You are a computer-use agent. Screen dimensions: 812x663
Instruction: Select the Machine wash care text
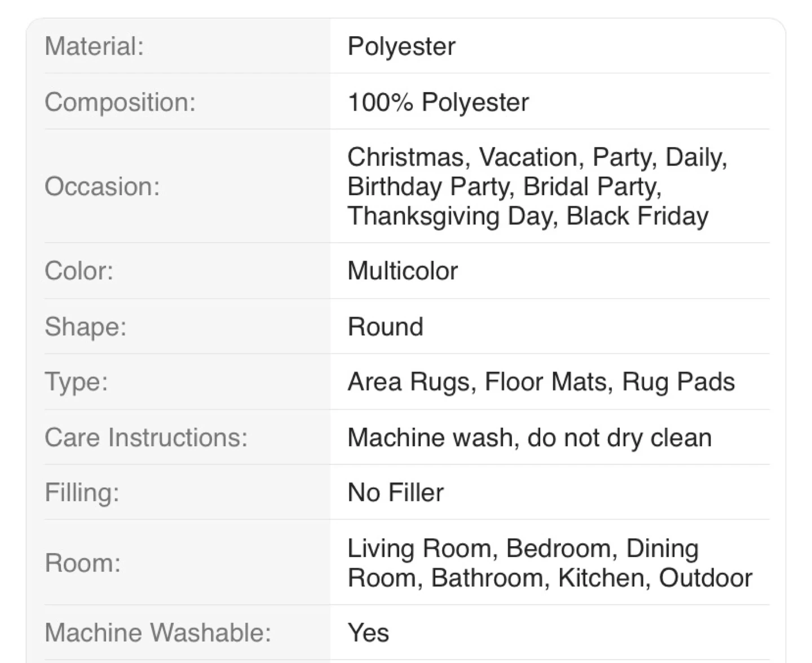(x=529, y=437)
